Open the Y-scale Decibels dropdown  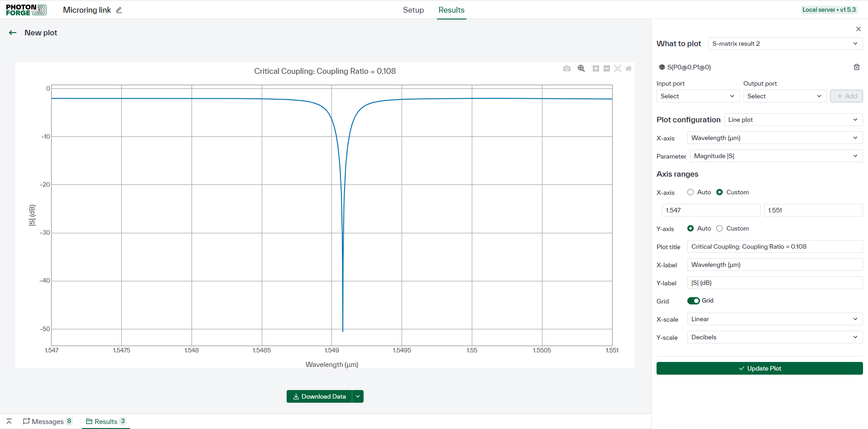[x=775, y=337]
